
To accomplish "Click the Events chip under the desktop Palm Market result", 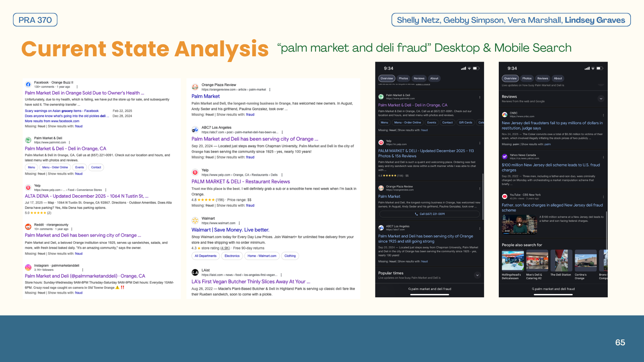I will pos(79,167).
